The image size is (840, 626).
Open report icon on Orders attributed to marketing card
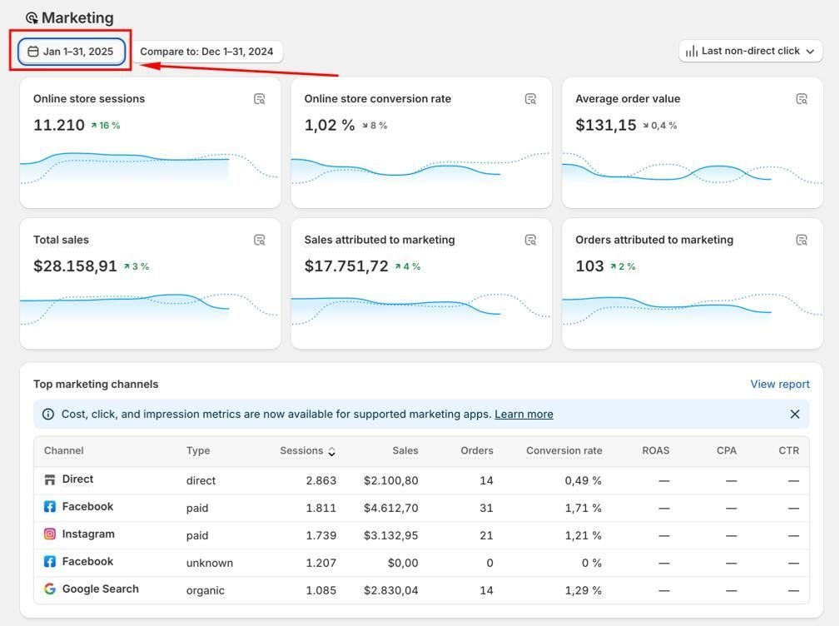pyautogui.click(x=802, y=240)
